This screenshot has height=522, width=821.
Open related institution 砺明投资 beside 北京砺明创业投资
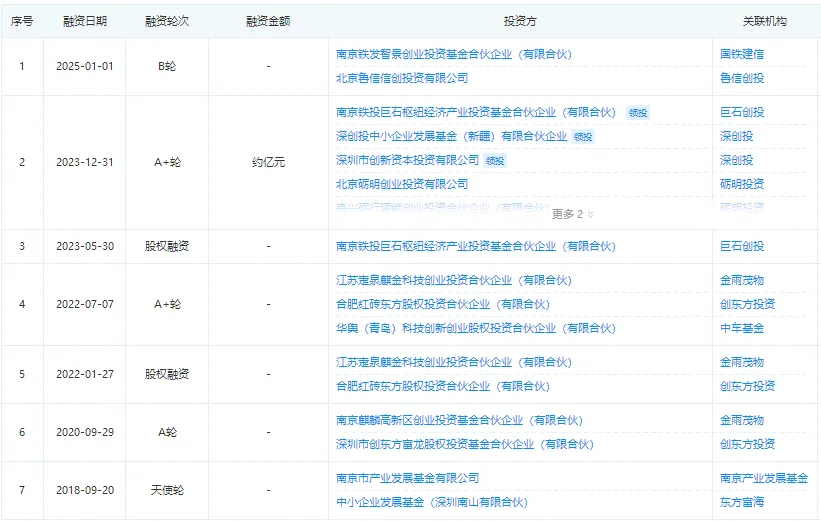click(x=742, y=184)
